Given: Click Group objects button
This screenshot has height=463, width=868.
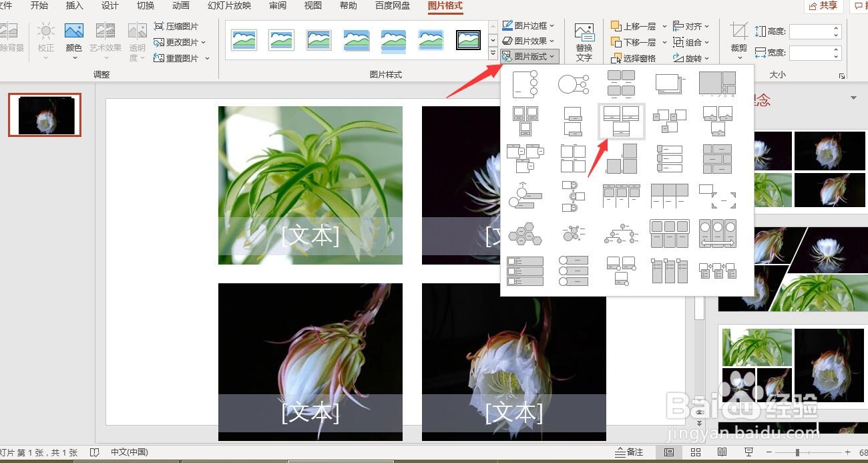Looking at the screenshot, I should [692, 42].
